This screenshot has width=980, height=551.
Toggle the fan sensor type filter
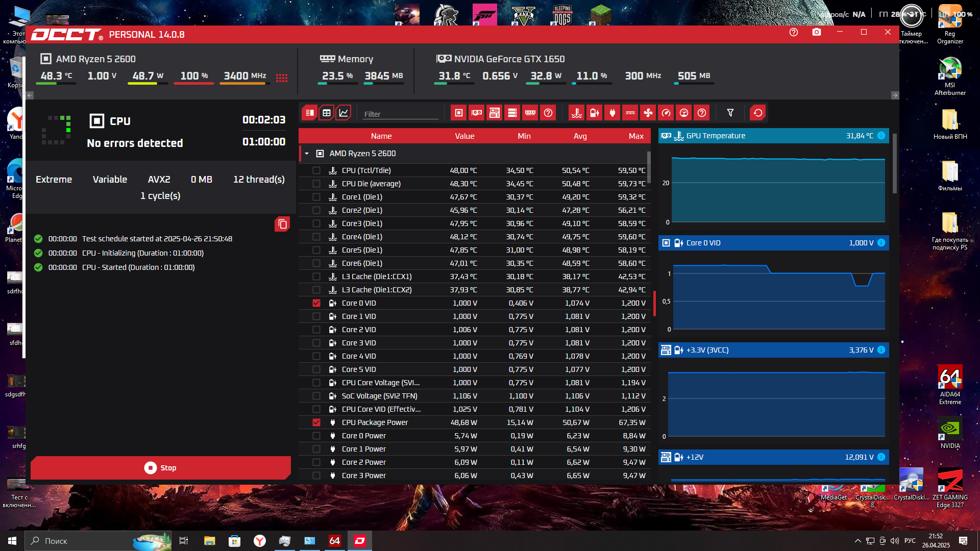tap(648, 113)
